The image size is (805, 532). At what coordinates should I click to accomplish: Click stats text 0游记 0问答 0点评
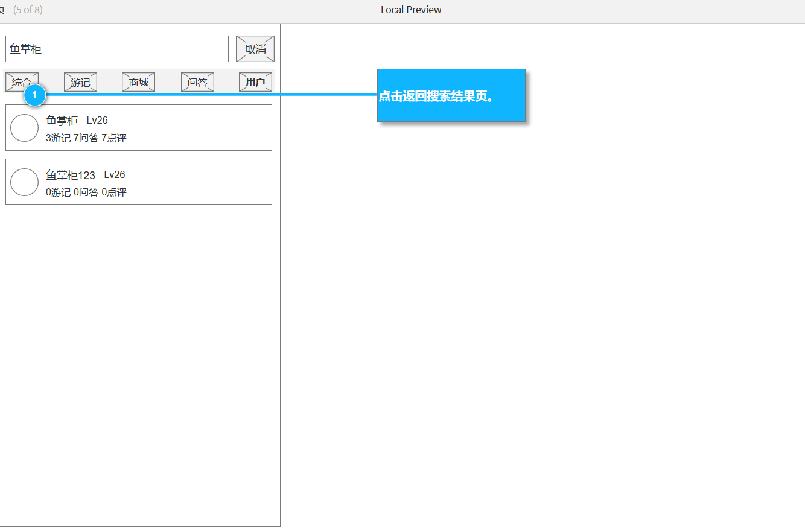pyautogui.click(x=86, y=192)
